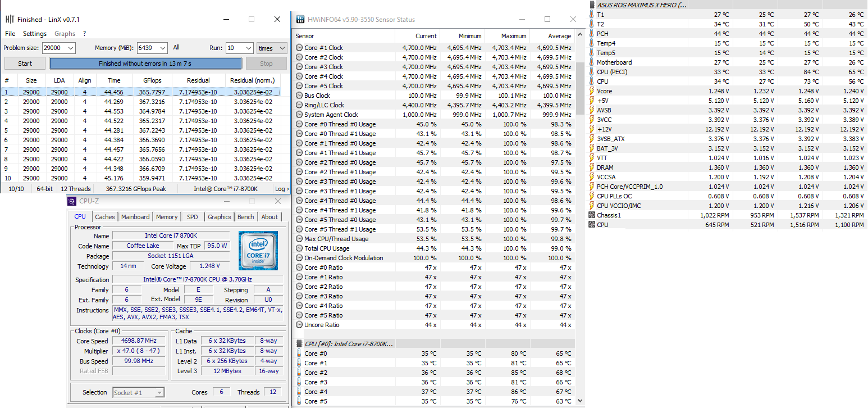The width and height of the screenshot is (868, 408).
Task: Click the Start button in LinX
Action: click(x=25, y=64)
